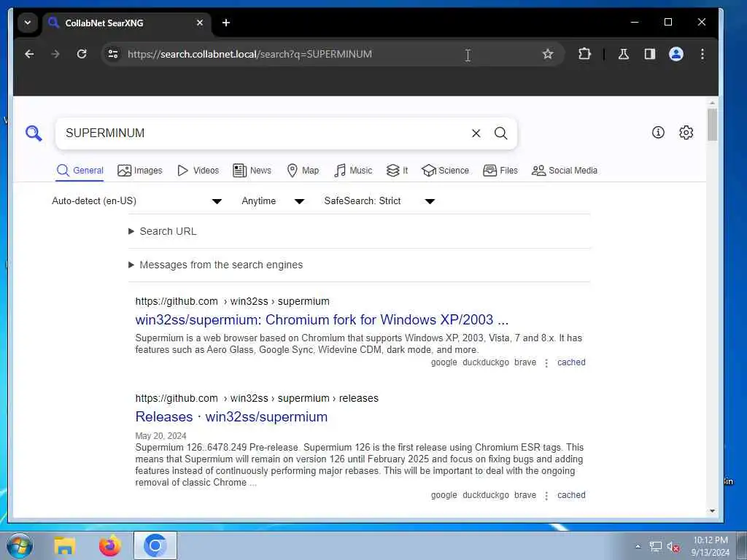Screen dimensions: 747x560
Task: Open the Anytime time range dropdown
Action: (x=273, y=201)
